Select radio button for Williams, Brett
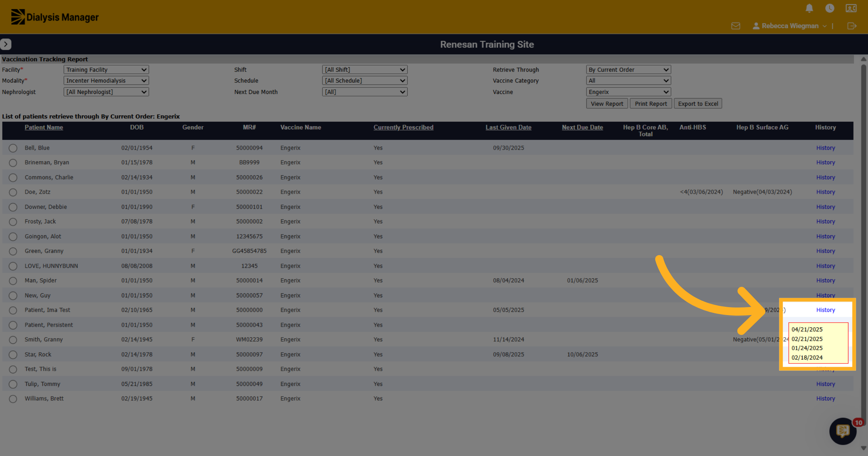Viewport: 868px width, 456px height. pyautogui.click(x=13, y=399)
